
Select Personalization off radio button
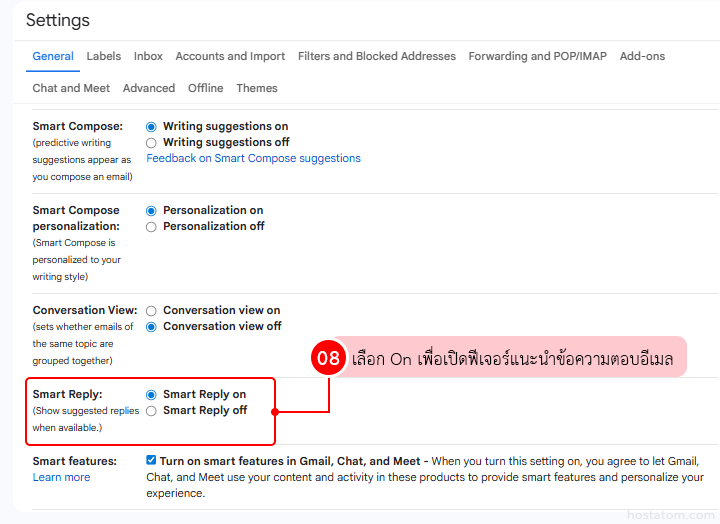(151, 227)
